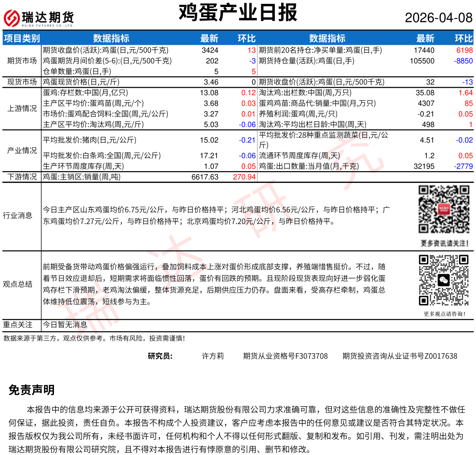476x455 pixels.
Task: Click the sales volume value 6617.63
Action: pyautogui.click(x=205, y=177)
